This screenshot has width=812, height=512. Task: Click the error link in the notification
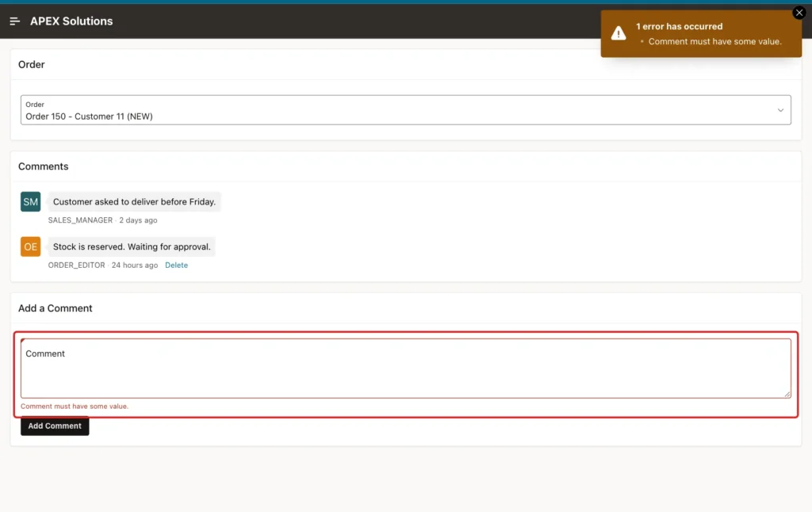tap(714, 41)
